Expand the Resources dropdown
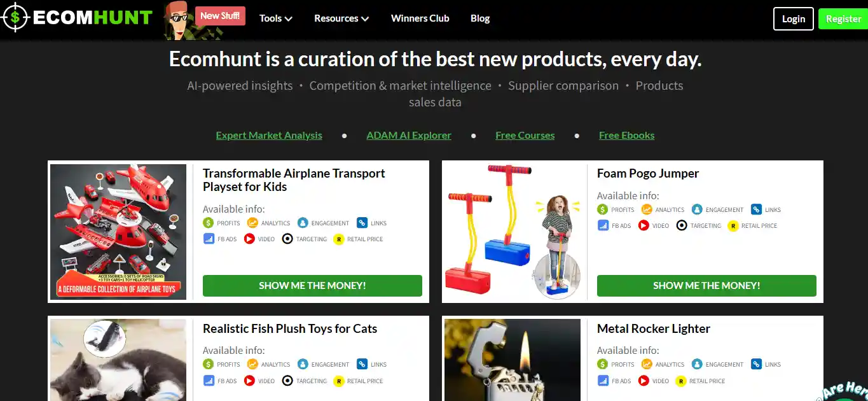 point(341,18)
